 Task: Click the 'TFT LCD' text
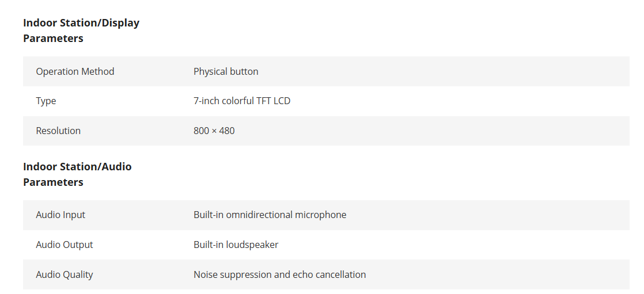coord(274,101)
